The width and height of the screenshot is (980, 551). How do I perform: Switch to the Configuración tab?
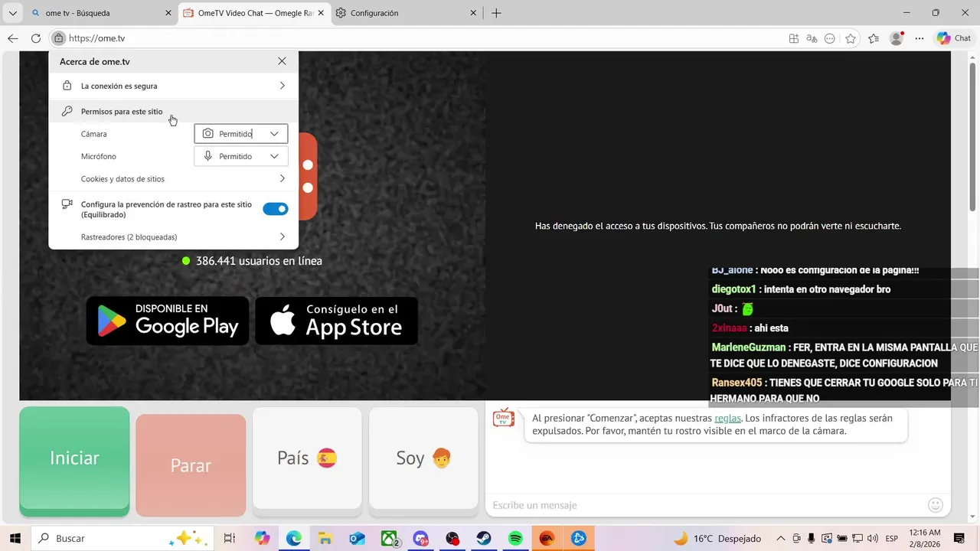pyautogui.click(x=406, y=13)
